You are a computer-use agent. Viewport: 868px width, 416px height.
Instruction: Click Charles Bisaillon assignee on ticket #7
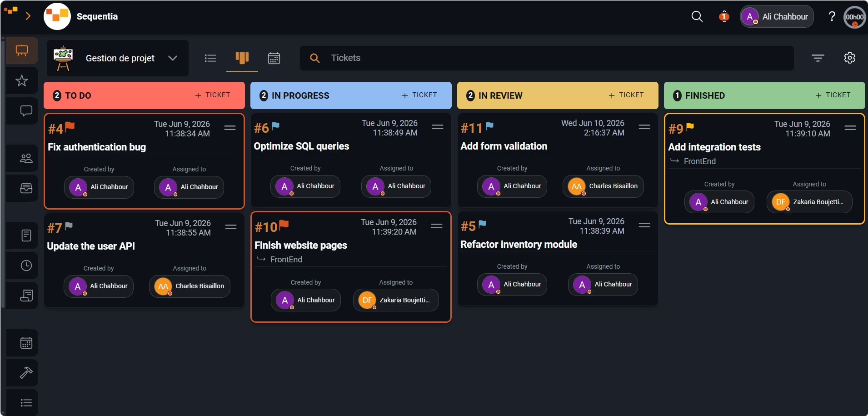pyautogui.click(x=190, y=286)
